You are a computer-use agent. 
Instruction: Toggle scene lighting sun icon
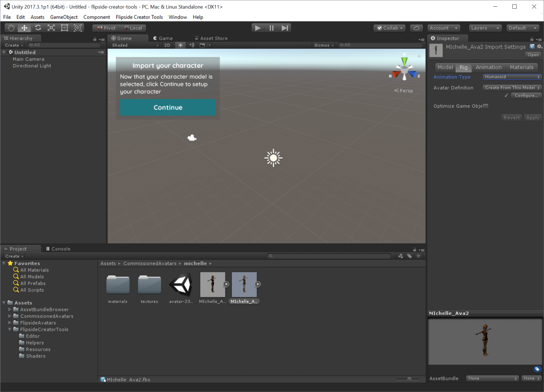point(180,45)
